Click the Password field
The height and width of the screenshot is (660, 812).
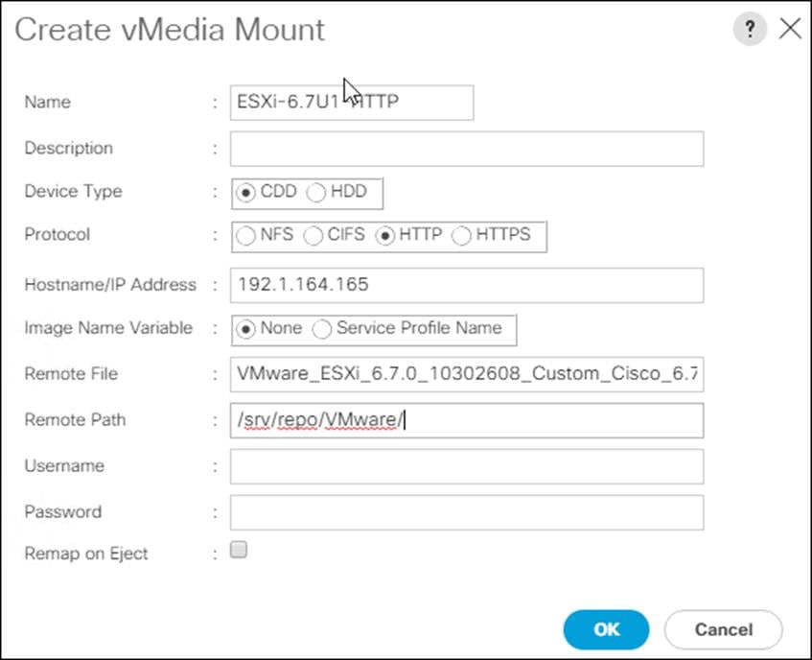(466, 511)
